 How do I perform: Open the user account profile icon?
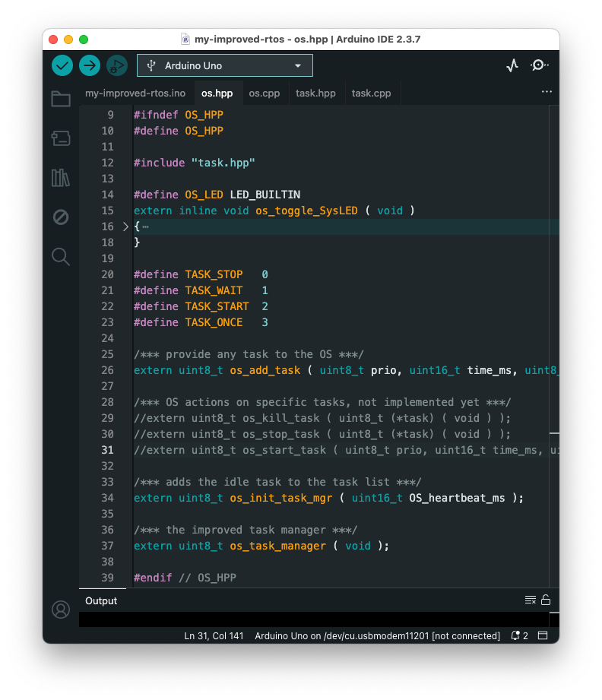(61, 610)
